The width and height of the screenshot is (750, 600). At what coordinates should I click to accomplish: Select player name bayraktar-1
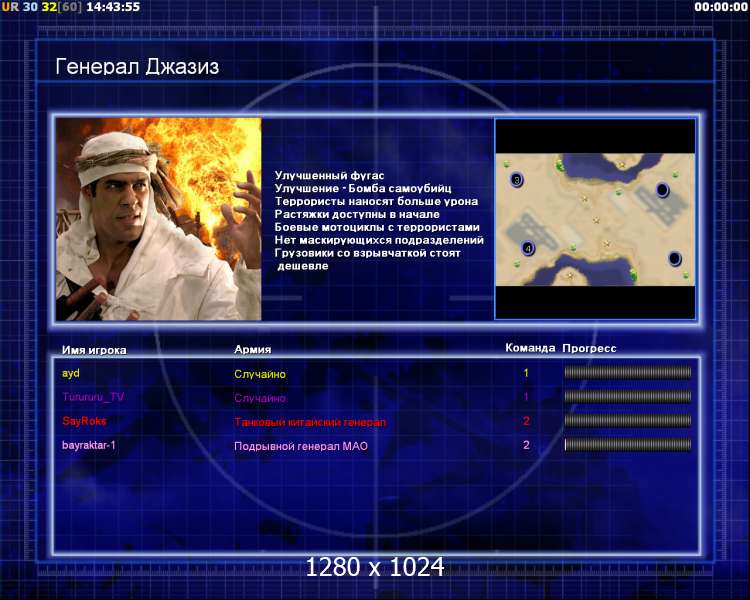pyautogui.click(x=88, y=445)
